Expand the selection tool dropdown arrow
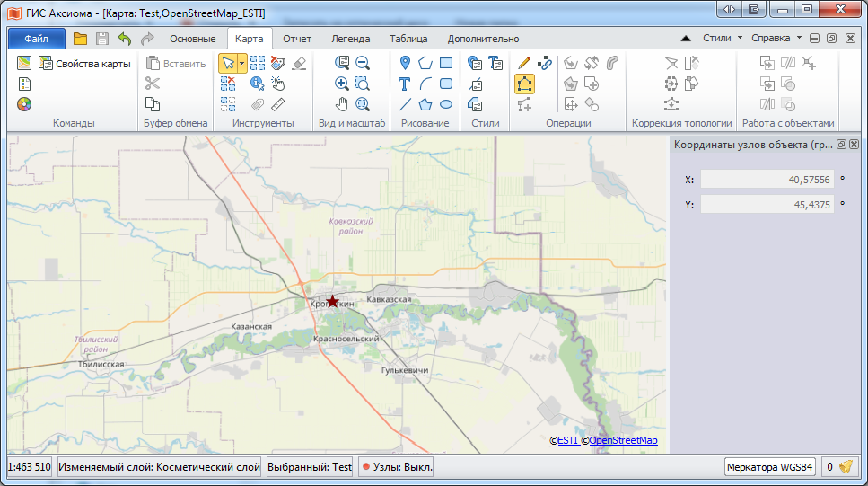Viewport: 868px width, 486px height. pos(242,63)
